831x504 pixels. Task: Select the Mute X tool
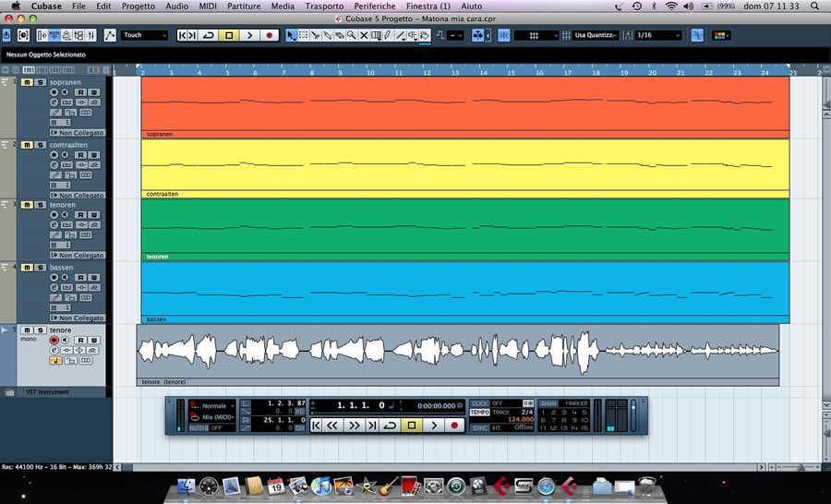tap(364, 35)
